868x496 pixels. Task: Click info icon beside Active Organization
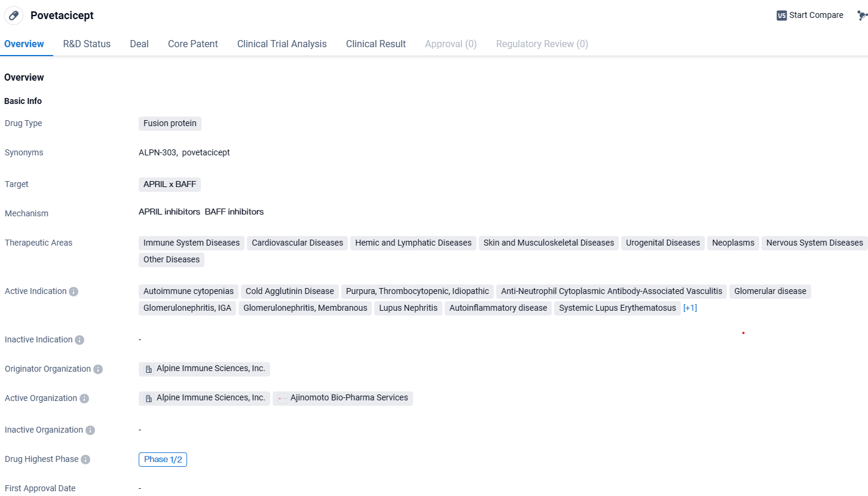click(x=84, y=399)
